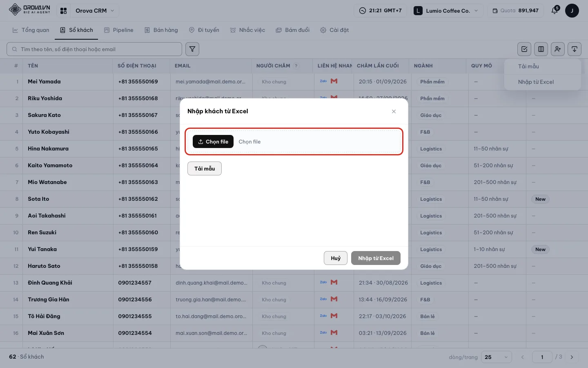This screenshot has height=368, width=588.
Task: Click Kho chung in Đinh Quang Khải row
Action: [274, 283]
